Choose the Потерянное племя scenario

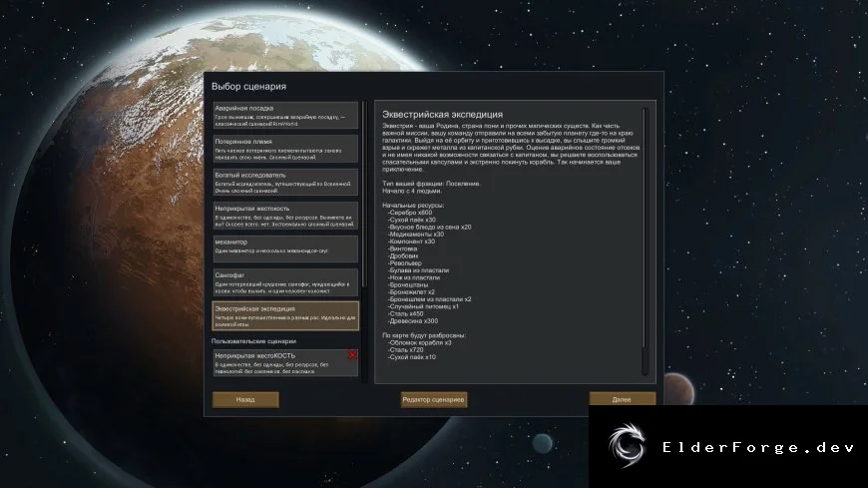(285, 149)
